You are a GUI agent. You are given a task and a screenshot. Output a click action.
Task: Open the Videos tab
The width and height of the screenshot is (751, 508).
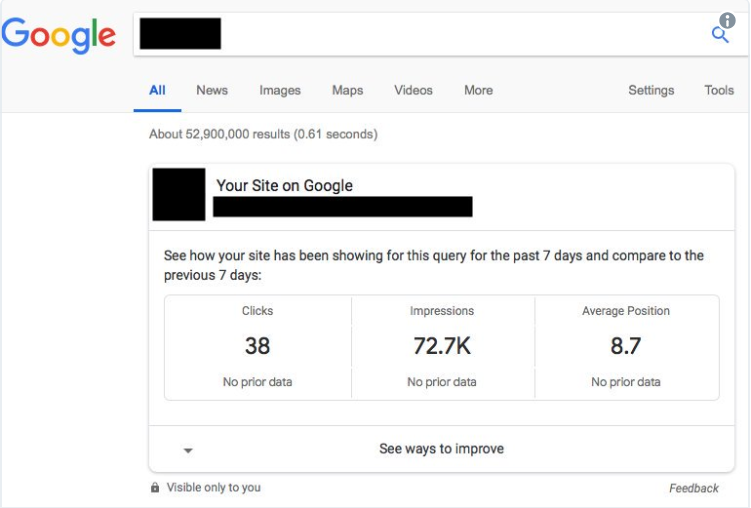tap(413, 90)
